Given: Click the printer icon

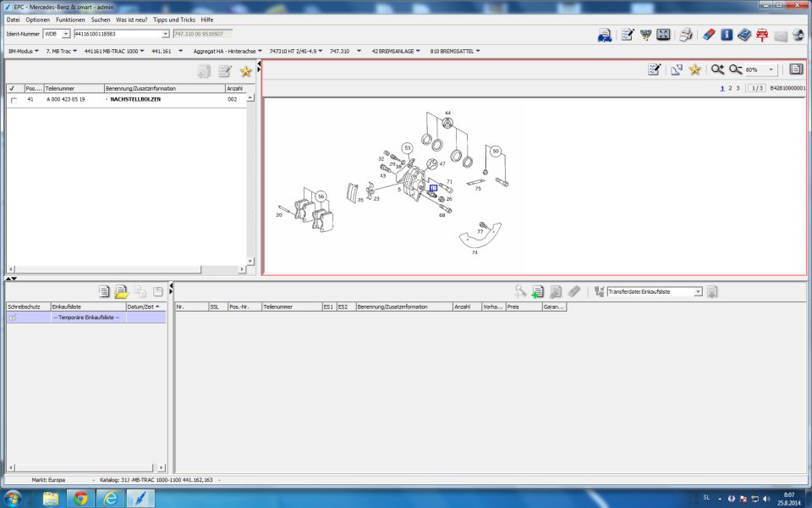Looking at the screenshot, I should (x=686, y=35).
